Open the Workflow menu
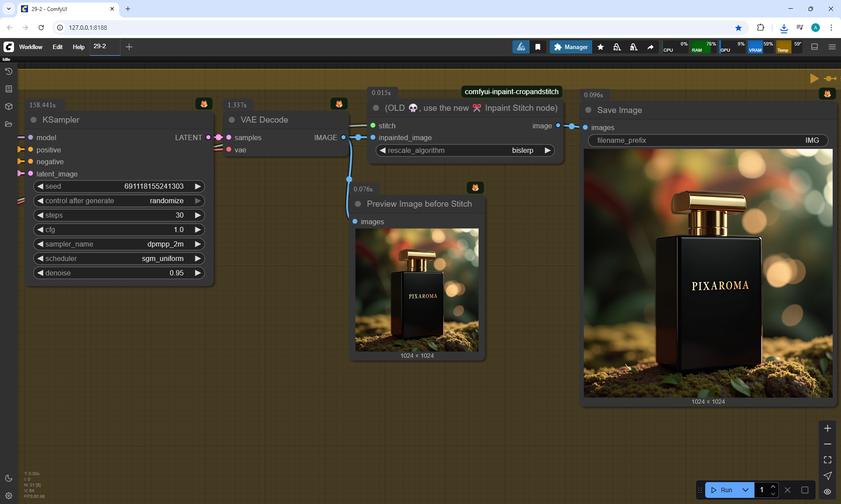This screenshot has width=841, height=504. tap(31, 47)
